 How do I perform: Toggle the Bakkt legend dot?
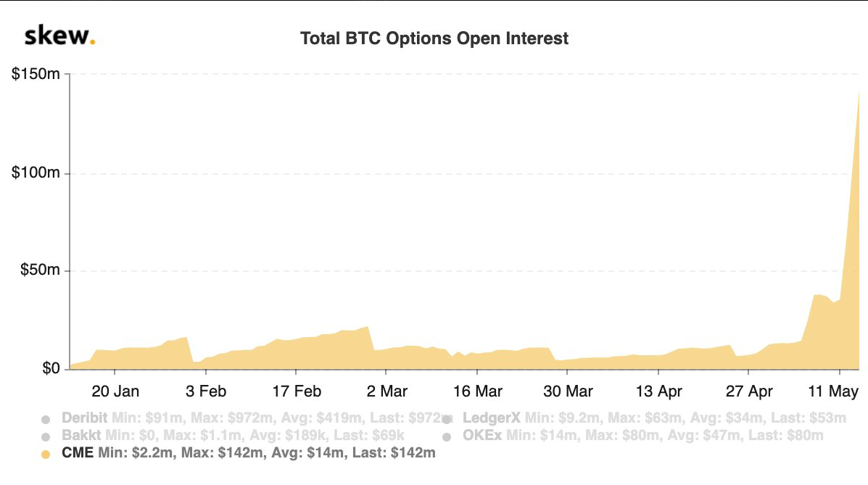point(46,437)
